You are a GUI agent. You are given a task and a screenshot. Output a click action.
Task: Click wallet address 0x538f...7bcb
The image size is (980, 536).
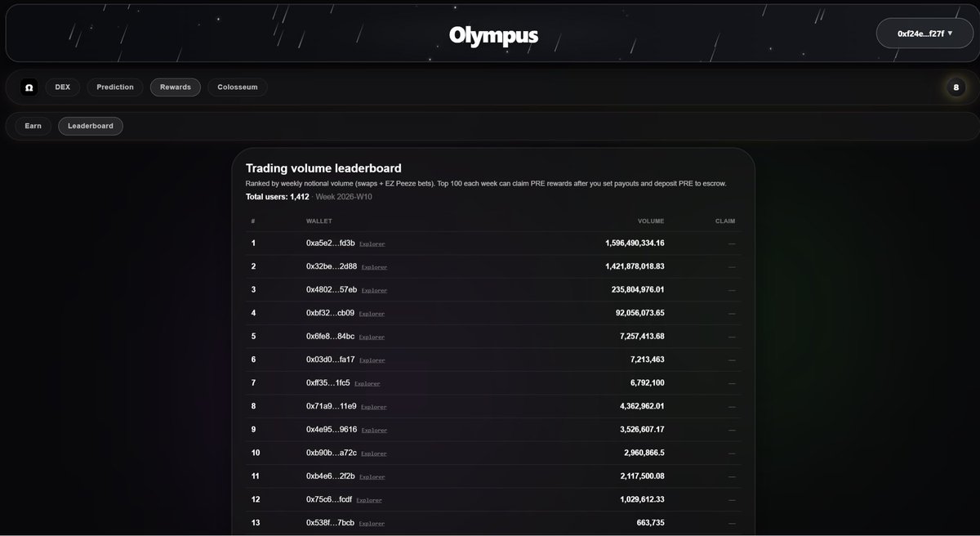click(x=330, y=522)
